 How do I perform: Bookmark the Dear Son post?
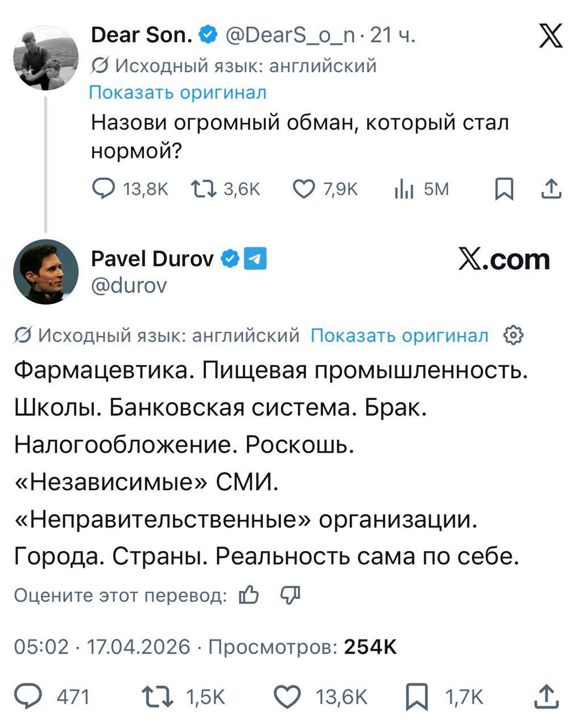pos(504,189)
